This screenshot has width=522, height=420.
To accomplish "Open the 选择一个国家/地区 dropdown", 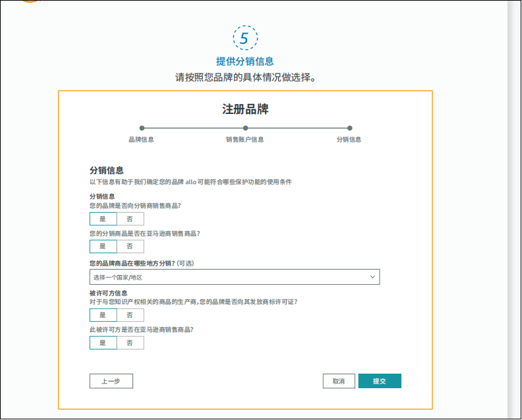I will click(235, 277).
